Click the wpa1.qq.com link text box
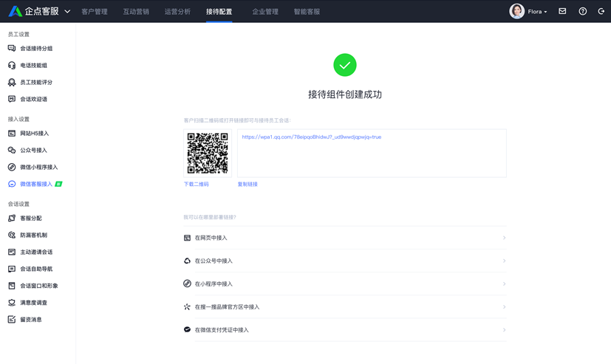This screenshot has height=364, width=611. pyautogui.click(x=372, y=153)
